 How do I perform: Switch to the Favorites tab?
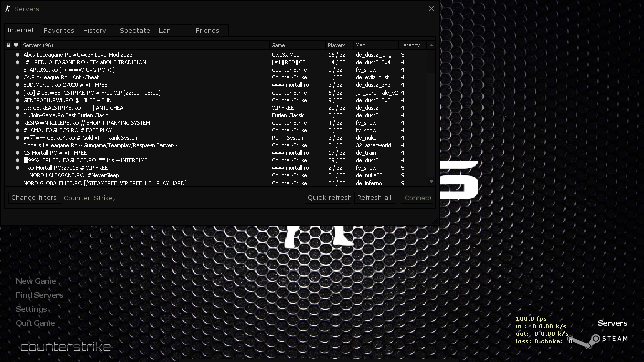click(59, 30)
